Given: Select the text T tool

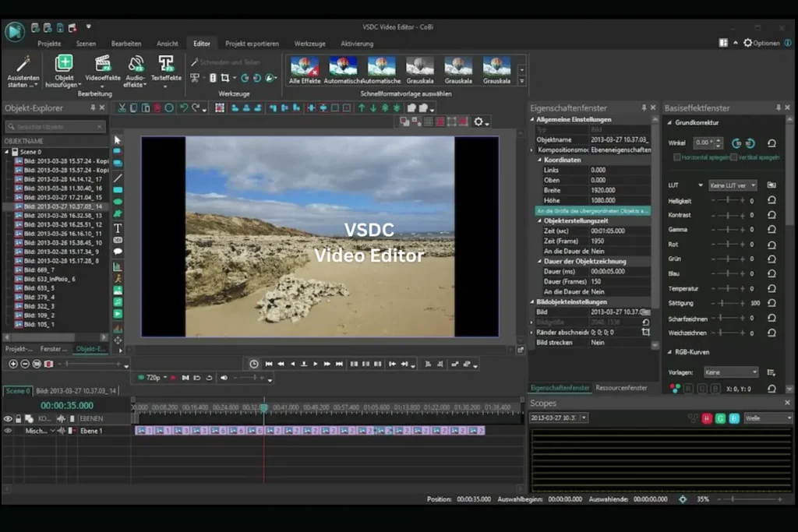Looking at the screenshot, I should coord(118,228).
